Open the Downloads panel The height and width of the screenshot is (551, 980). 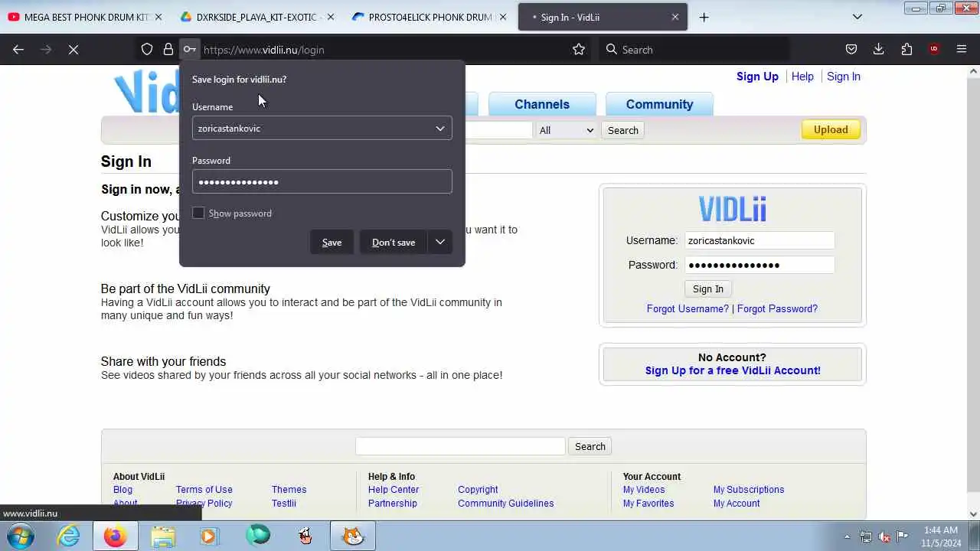pos(879,50)
